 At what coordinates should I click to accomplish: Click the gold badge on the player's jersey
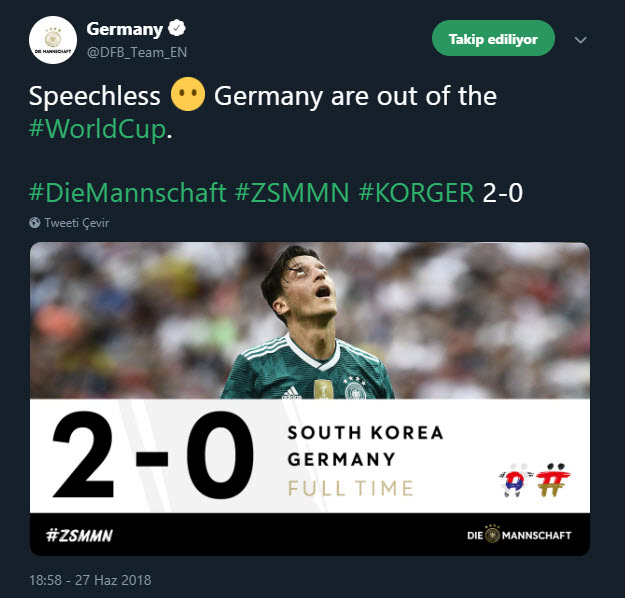pyautogui.click(x=320, y=389)
